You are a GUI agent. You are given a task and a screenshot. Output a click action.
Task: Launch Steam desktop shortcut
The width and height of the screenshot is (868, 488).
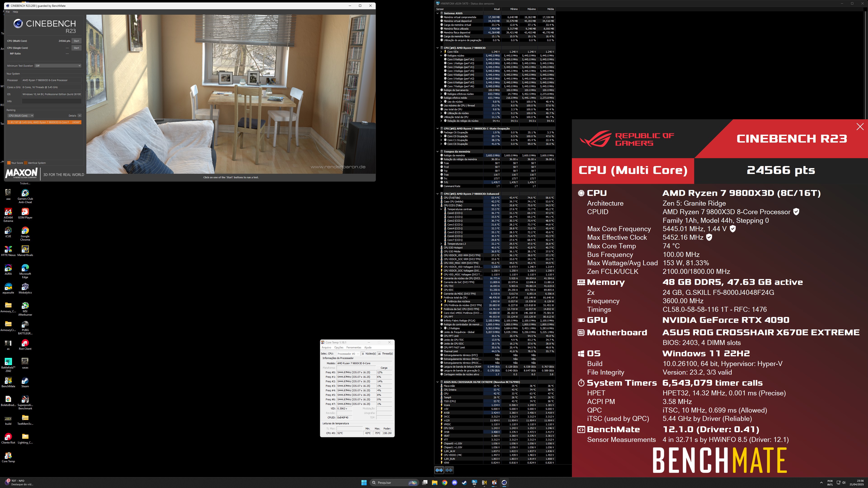point(25,382)
